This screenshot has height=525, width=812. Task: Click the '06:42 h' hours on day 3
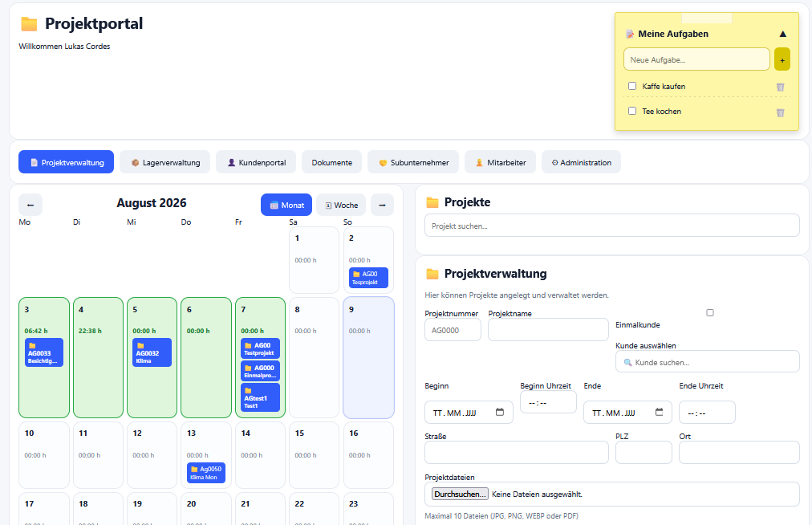[36, 331]
